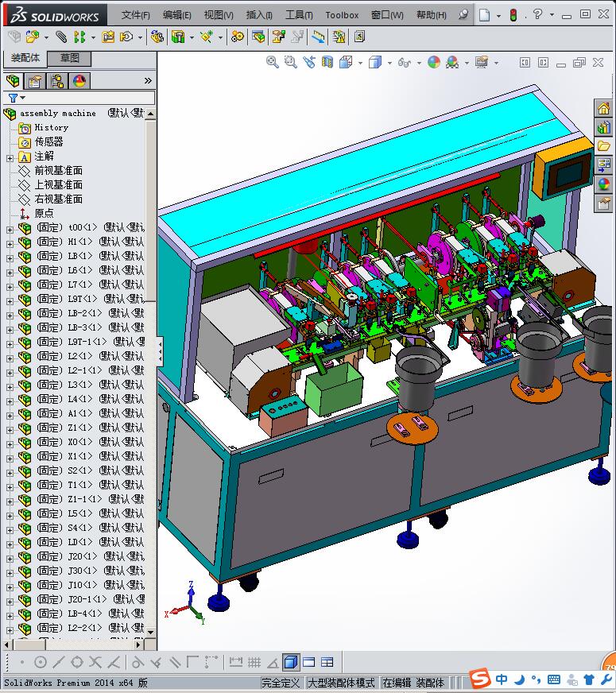Click the feature tree scroll-down arrow
Viewport: 616px width, 693px height.
tap(151, 632)
